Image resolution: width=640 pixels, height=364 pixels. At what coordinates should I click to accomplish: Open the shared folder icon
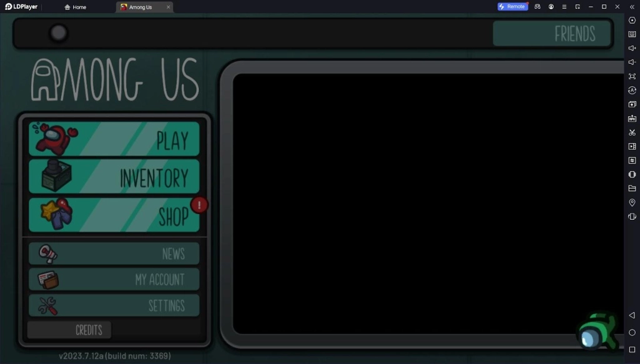(632, 189)
